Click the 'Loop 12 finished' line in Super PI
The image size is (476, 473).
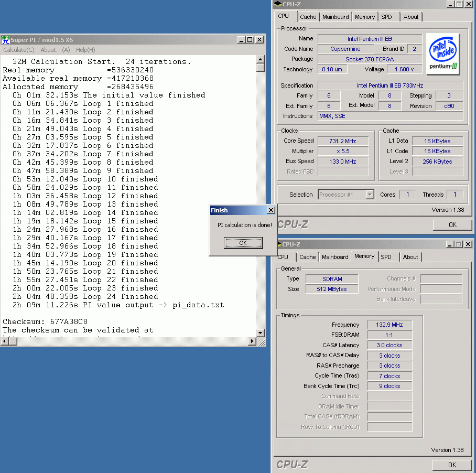(85, 196)
